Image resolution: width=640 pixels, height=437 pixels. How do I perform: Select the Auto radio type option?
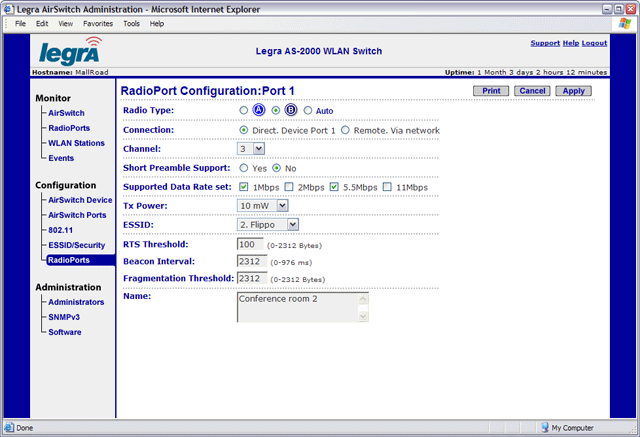(308, 111)
